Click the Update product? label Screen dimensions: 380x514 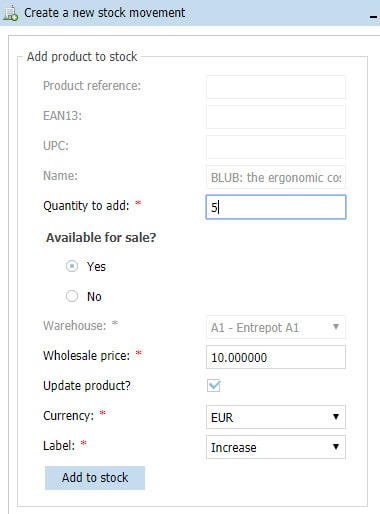point(87,386)
